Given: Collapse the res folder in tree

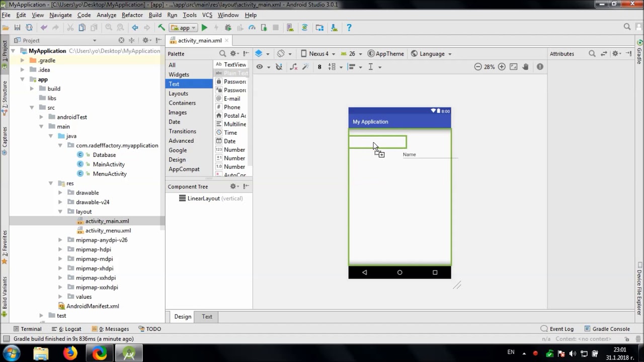Looking at the screenshot, I should (51, 184).
